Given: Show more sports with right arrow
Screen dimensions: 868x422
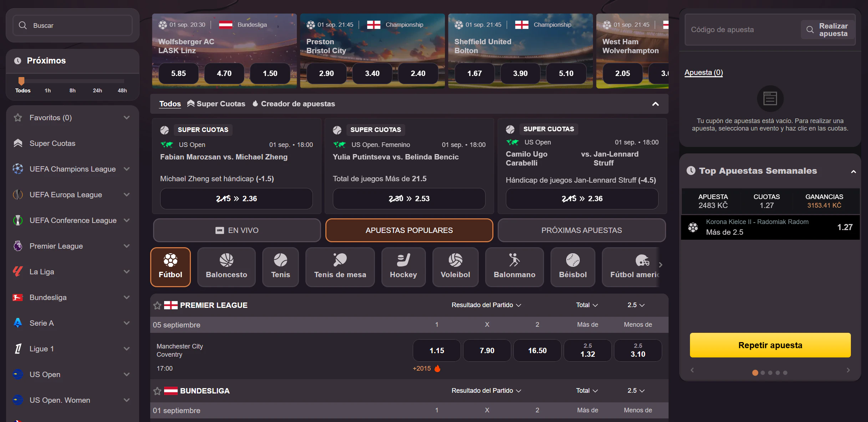Looking at the screenshot, I should coord(660,265).
